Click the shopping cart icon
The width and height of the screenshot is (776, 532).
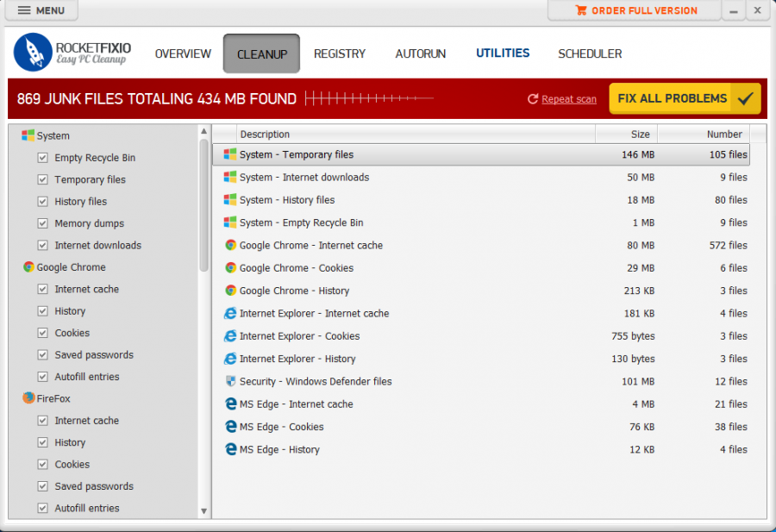581,10
